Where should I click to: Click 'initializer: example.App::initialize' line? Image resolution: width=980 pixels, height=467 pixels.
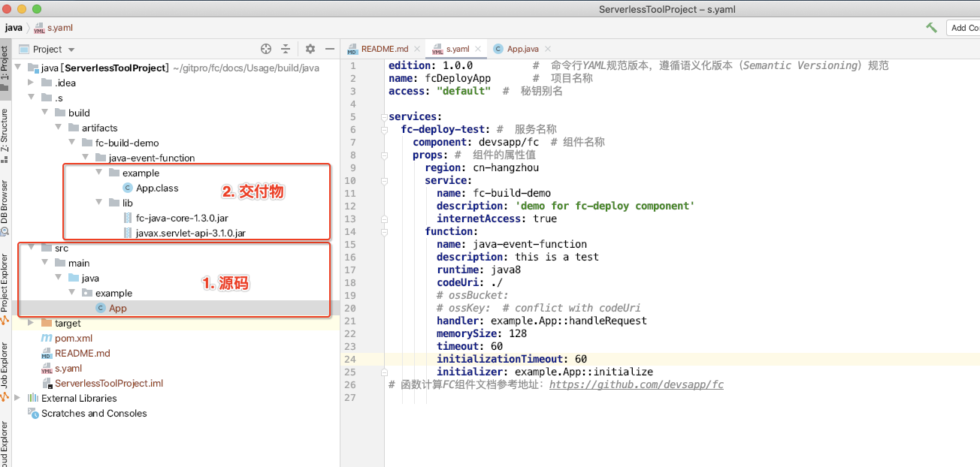pos(545,372)
